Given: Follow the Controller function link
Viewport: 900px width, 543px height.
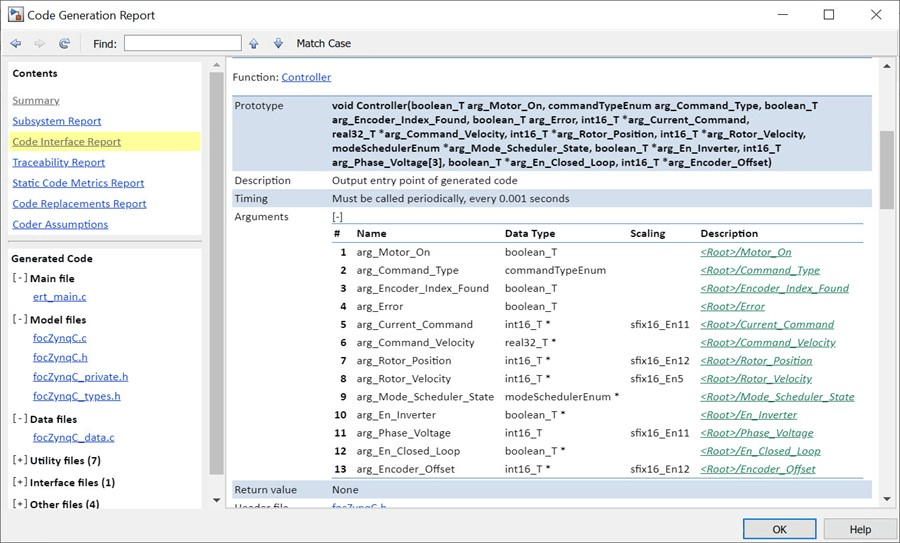Looking at the screenshot, I should coord(306,77).
